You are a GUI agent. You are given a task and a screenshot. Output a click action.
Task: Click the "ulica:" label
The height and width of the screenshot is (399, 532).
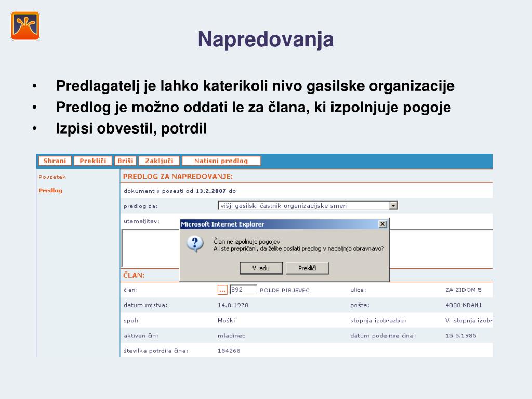pos(358,290)
